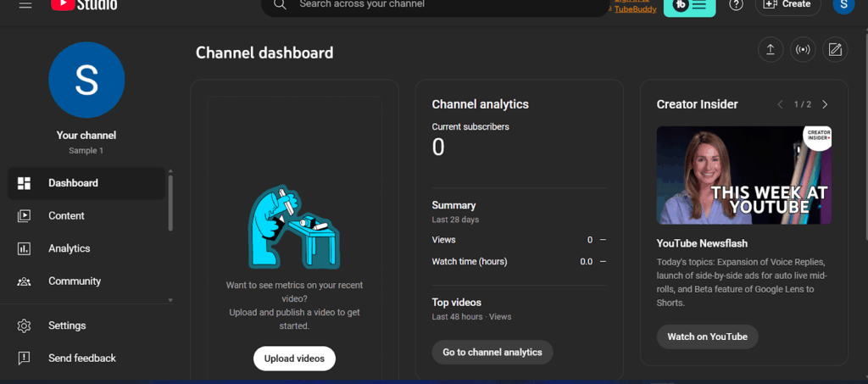868x384 pixels.
Task: Click the Go Live broadcast icon
Action: point(803,50)
